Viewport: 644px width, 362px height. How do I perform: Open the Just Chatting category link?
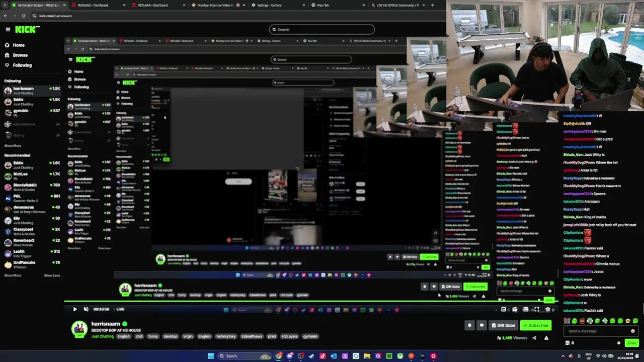(x=103, y=336)
